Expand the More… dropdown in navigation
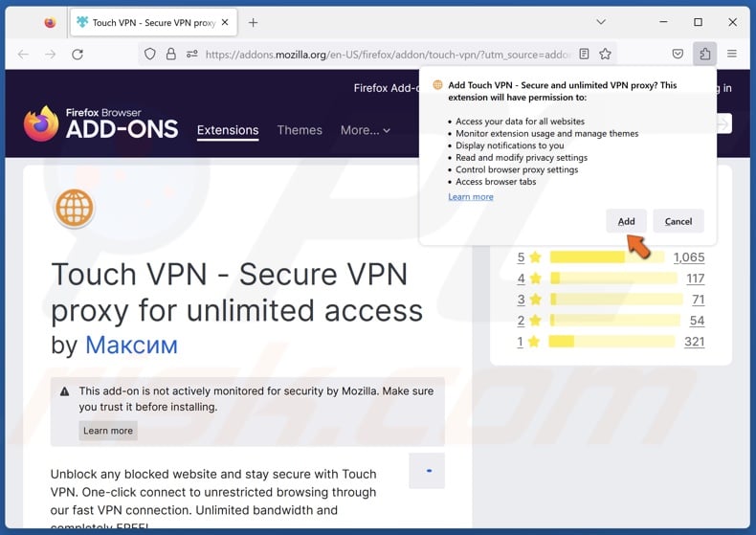This screenshot has width=756, height=535. click(x=366, y=130)
